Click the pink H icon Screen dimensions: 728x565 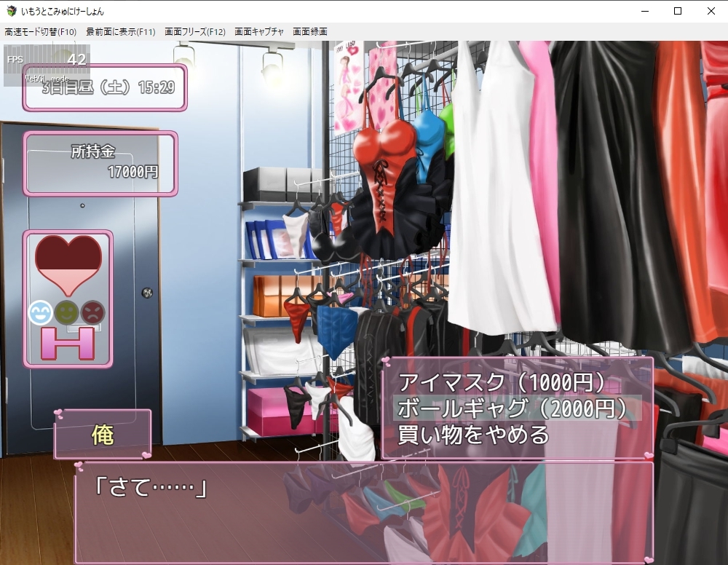(68, 343)
